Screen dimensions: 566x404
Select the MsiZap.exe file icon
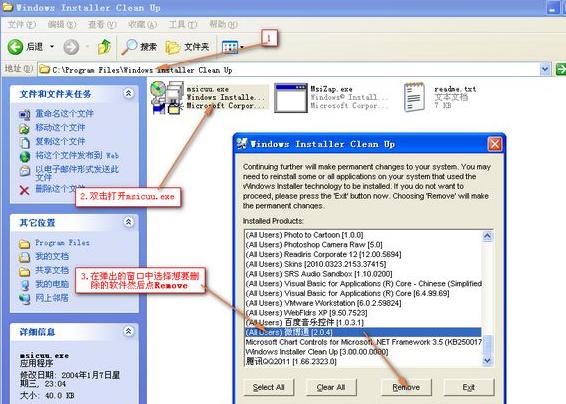click(x=291, y=97)
